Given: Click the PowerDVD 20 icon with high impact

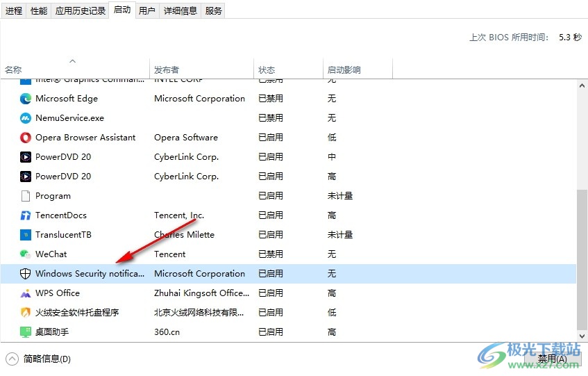Looking at the screenshot, I should pos(26,177).
